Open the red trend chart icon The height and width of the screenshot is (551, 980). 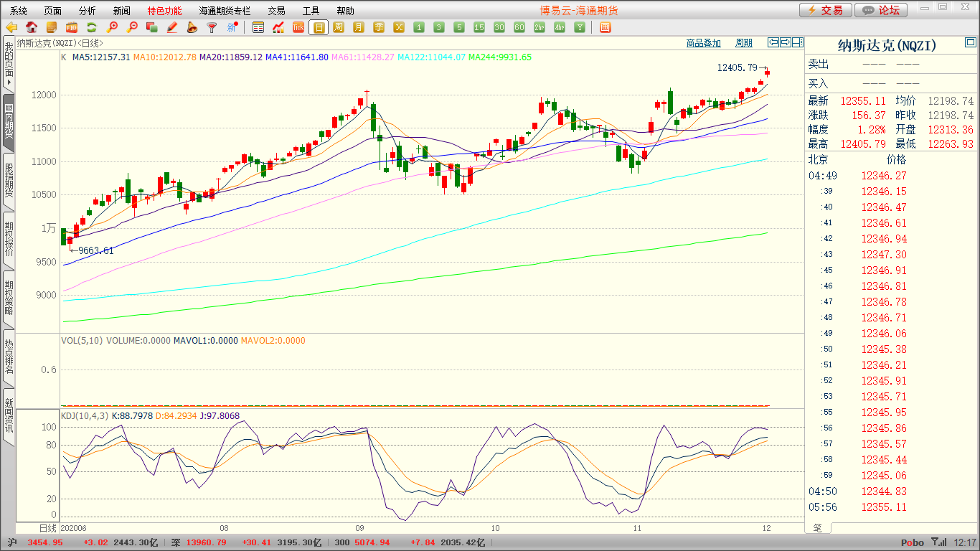[278, 27]
